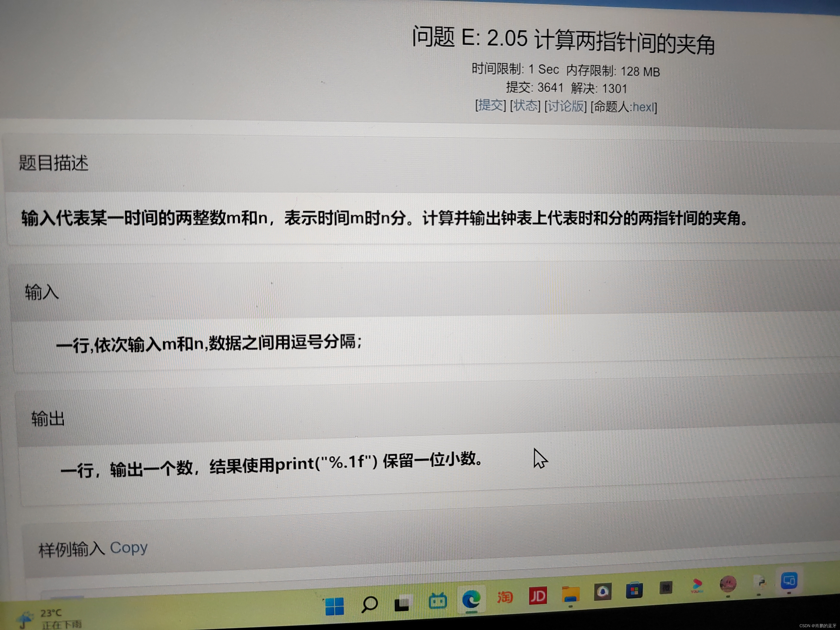Open the JD shopping app icon
This screenshot has height=630, width=840.
[x=538, y=596]
